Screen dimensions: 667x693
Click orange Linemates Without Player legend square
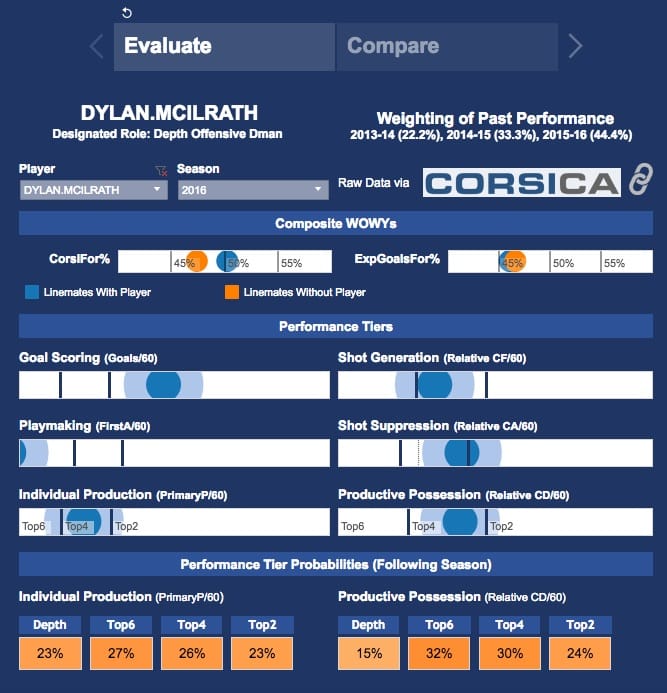(x=231, y=292)
